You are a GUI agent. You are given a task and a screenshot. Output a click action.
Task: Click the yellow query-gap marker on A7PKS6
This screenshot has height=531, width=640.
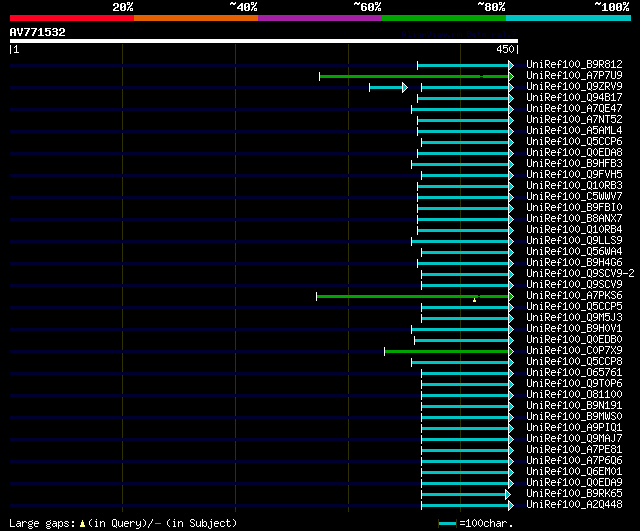point(474,300)
